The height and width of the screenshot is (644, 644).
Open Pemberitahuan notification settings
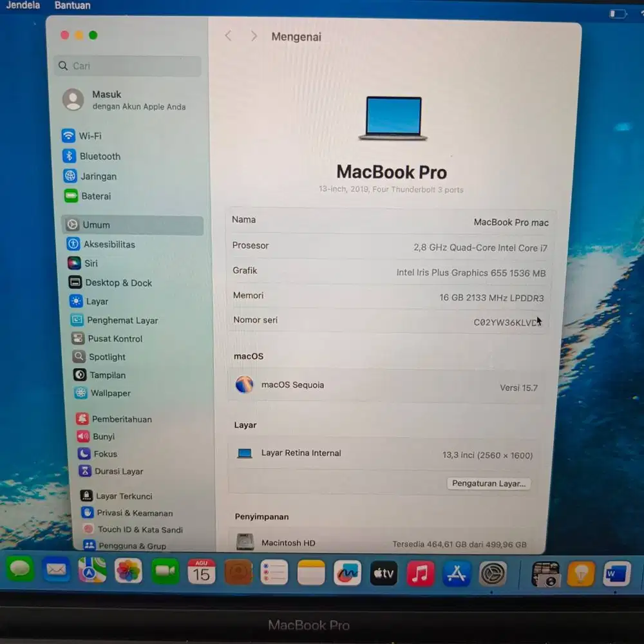pos(114,419)
